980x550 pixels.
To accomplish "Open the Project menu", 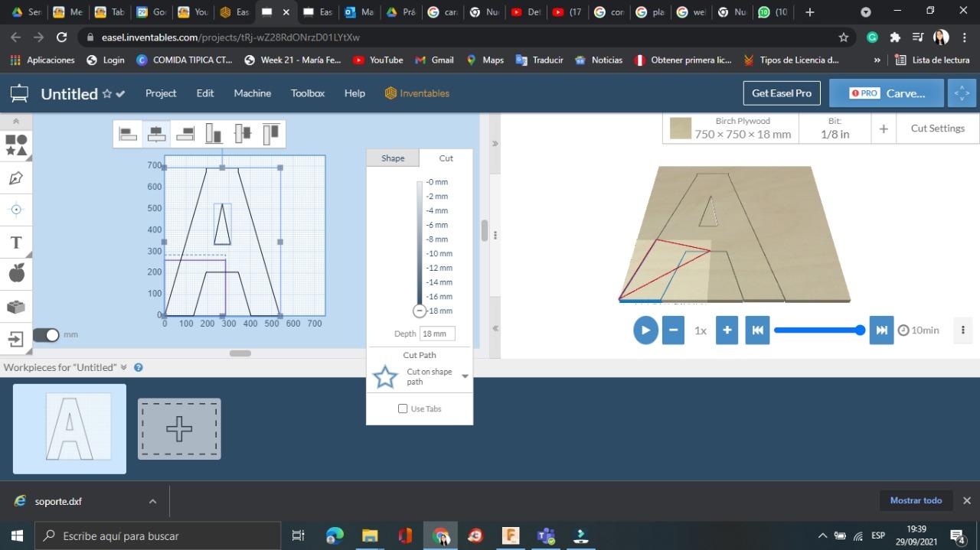I will (x=161, y=93).
